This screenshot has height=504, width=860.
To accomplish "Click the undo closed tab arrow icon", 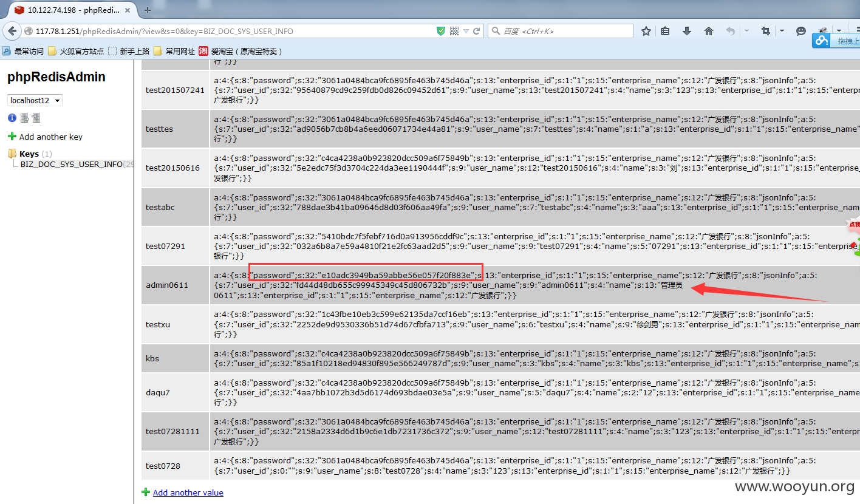I will 731,31.
